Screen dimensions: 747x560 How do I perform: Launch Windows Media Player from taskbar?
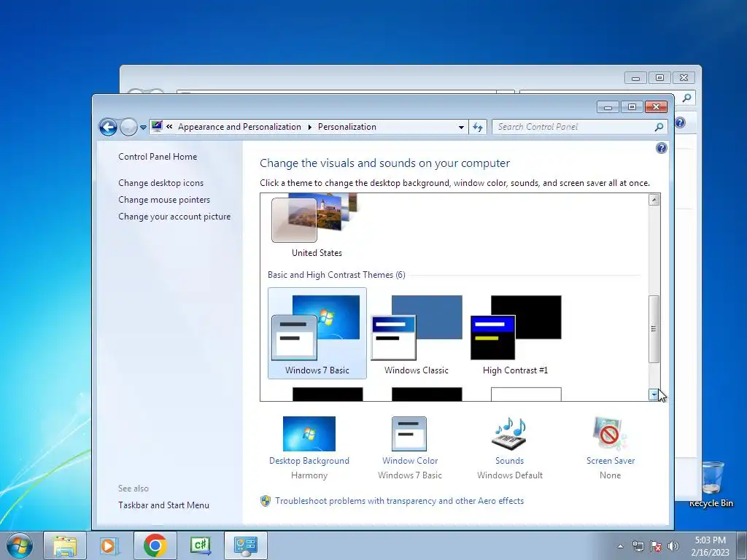pyautogui.click(x=109, y=545)
